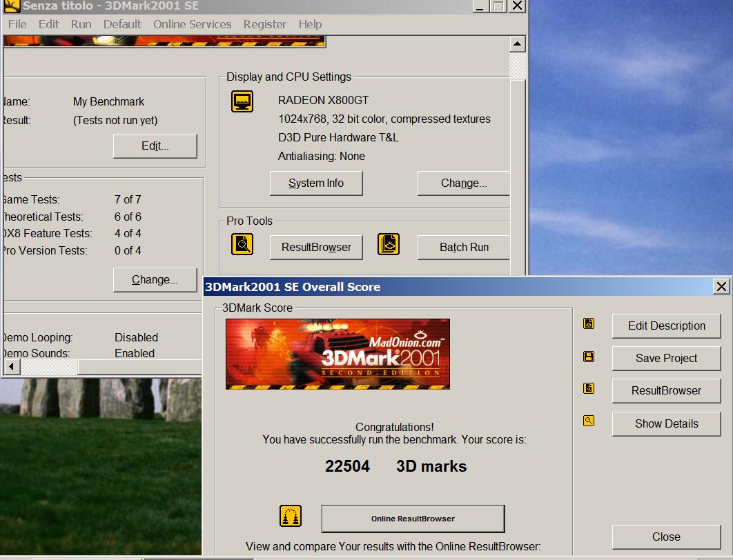Click the Save Project button

pos(667,358)
